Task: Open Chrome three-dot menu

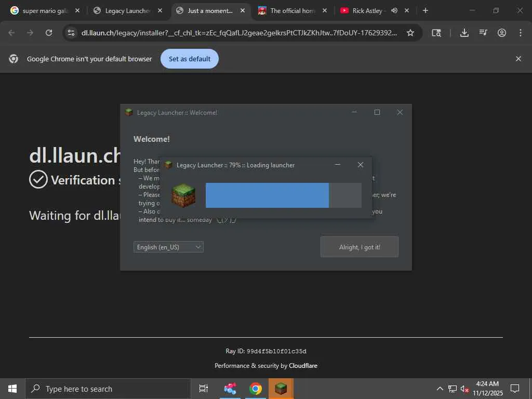Action: click(x=521, y=33)
